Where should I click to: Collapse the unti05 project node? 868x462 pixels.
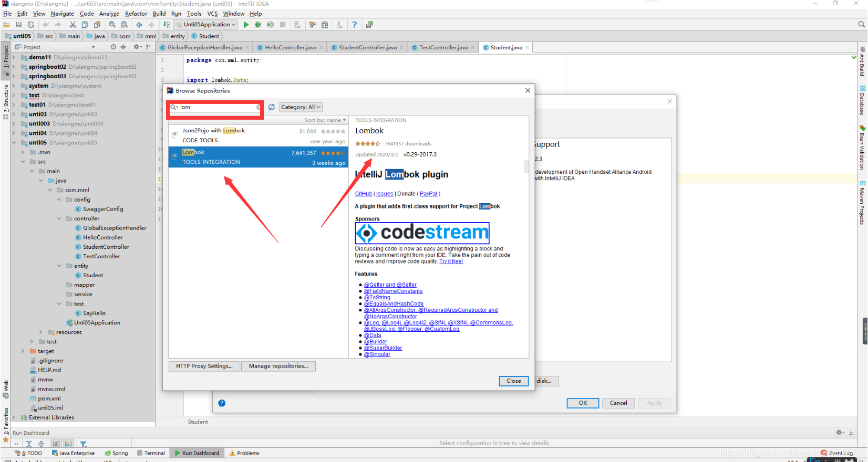(14, 142)
